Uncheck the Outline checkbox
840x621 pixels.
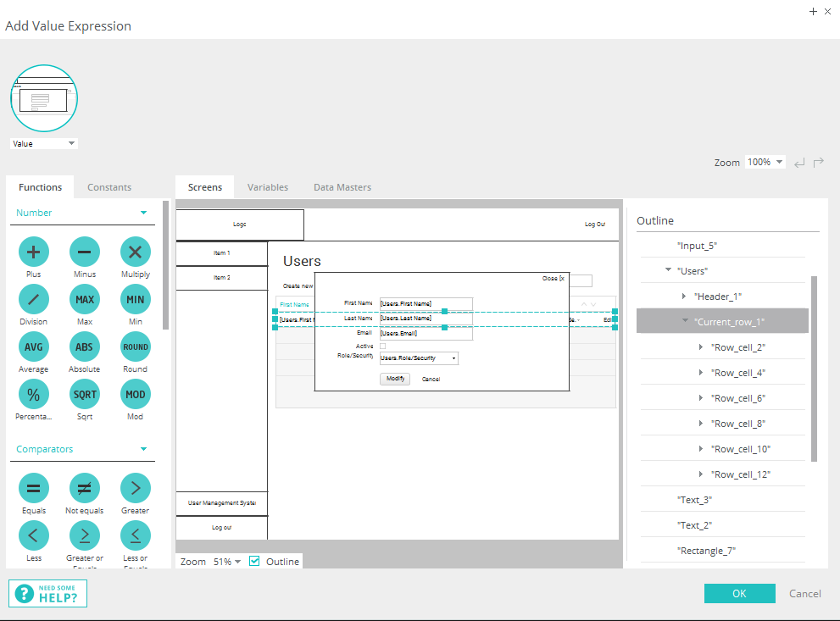(254, 561)
